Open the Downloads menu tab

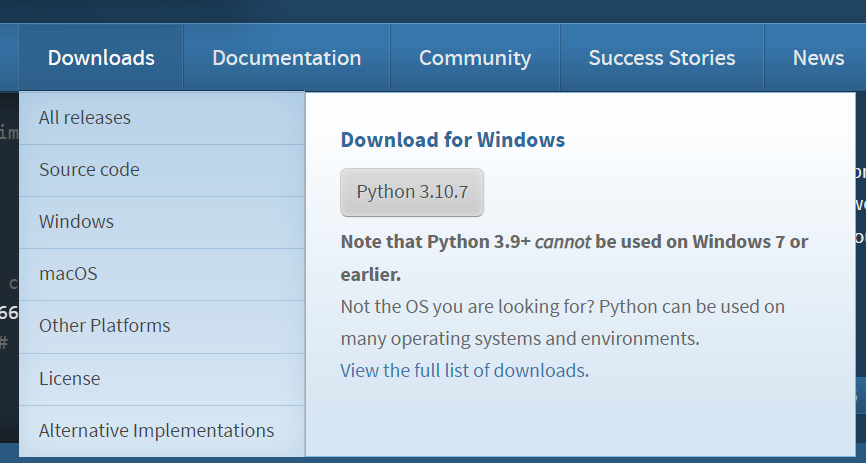pyautogui.click(x=101, y=58)
